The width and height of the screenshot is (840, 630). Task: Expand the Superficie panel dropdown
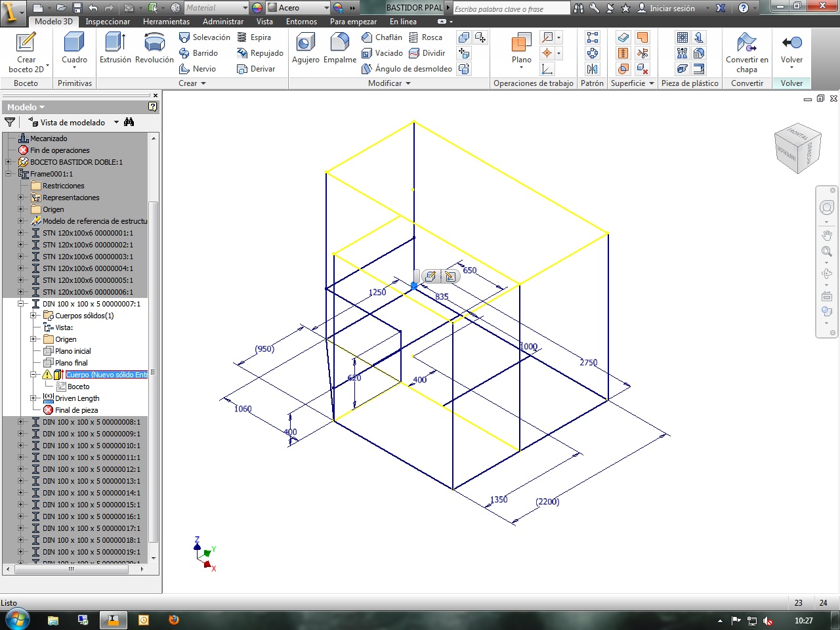click(x=652, y=83)
